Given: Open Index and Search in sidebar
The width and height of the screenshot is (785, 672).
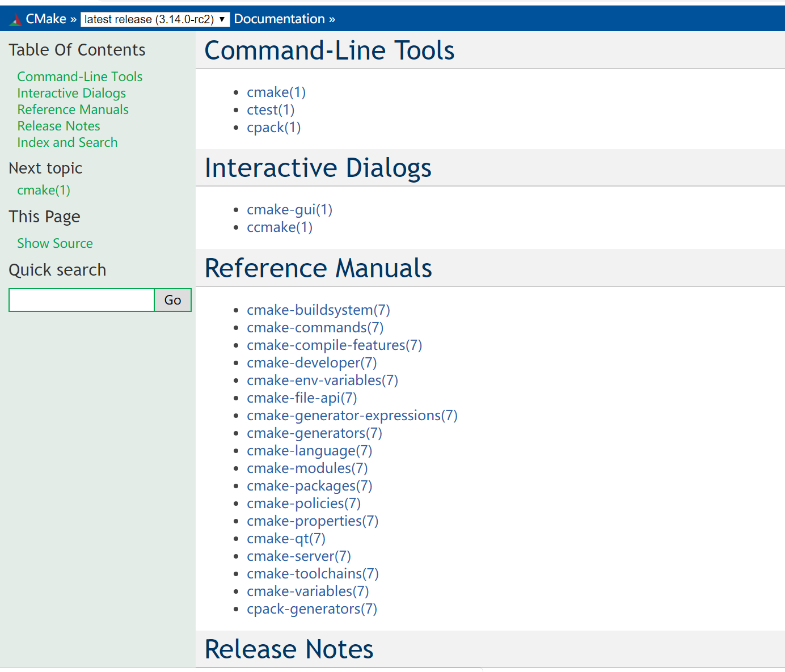Looking at the screenshot, I should [x=67, y=142].
